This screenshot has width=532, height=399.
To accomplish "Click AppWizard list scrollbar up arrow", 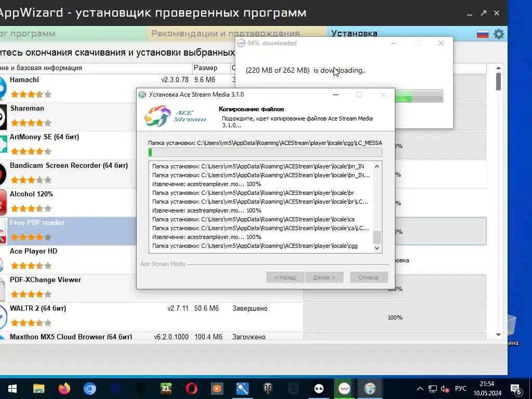I will pos(498,68).
